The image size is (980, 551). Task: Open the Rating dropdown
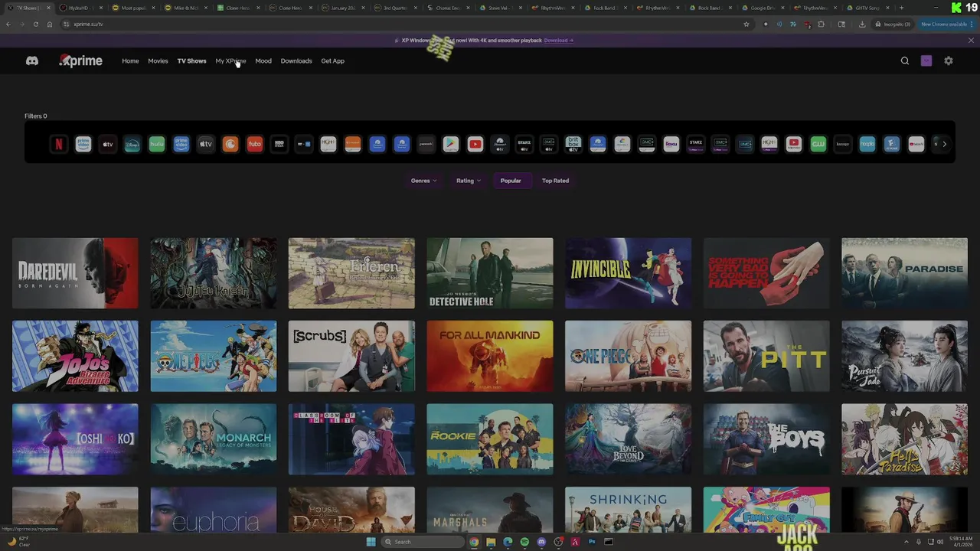point(469,181)
